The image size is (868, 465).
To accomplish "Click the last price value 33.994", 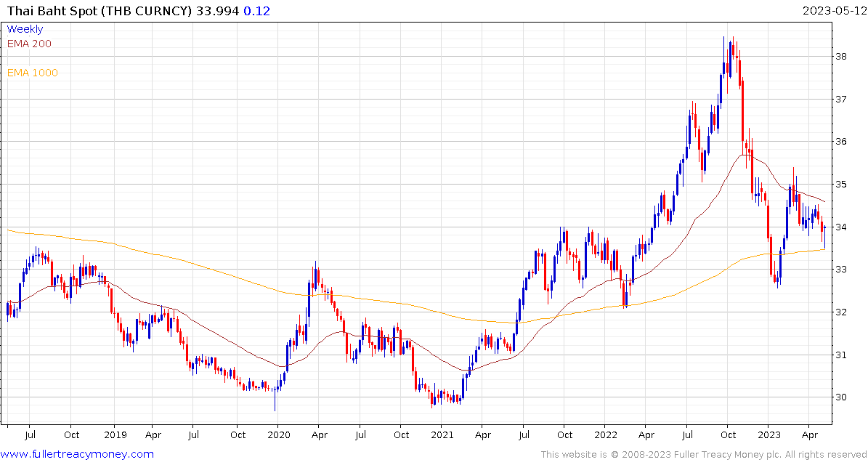I will tap(218, 10).
